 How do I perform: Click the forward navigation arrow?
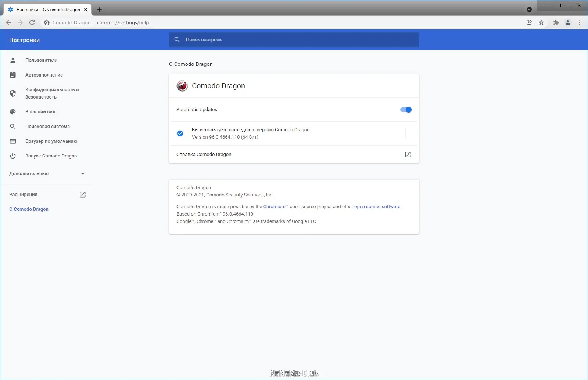pyautogui.click(x=20, y=22)
